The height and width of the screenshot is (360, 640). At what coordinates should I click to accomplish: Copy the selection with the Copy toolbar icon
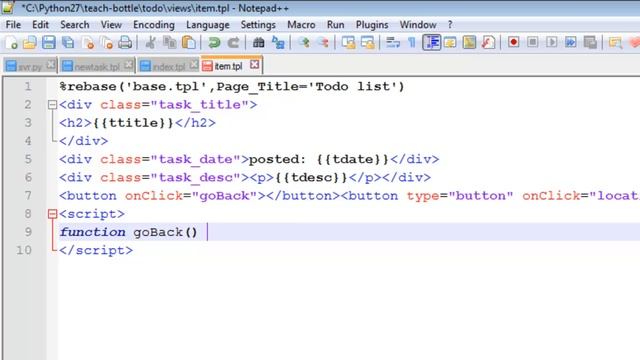[x=169, y=42]
